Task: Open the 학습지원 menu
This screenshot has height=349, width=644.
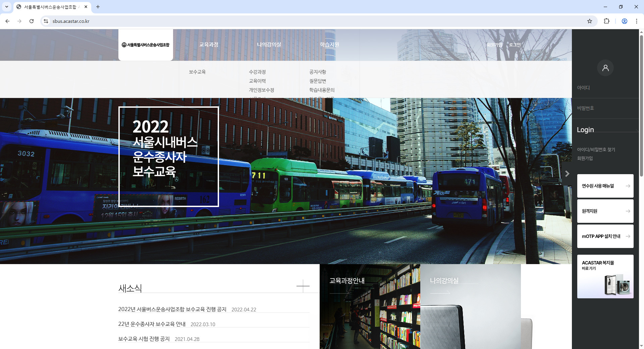Action: [x=329, y=45]
